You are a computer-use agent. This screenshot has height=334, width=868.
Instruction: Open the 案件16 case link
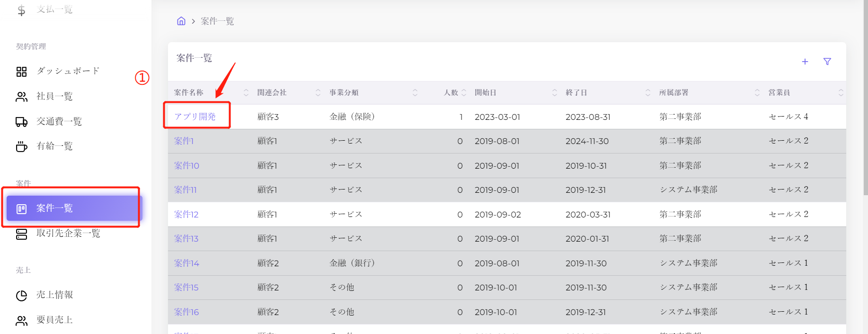[x=186, y=312]
